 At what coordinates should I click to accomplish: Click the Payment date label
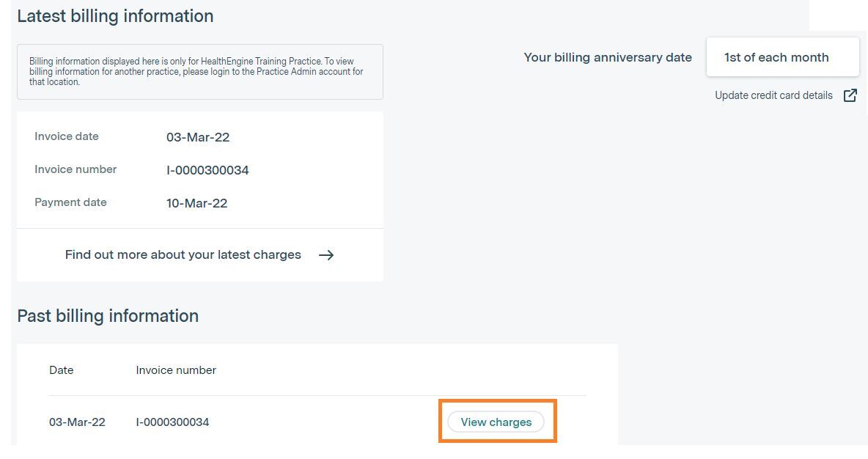pos(70,202)
